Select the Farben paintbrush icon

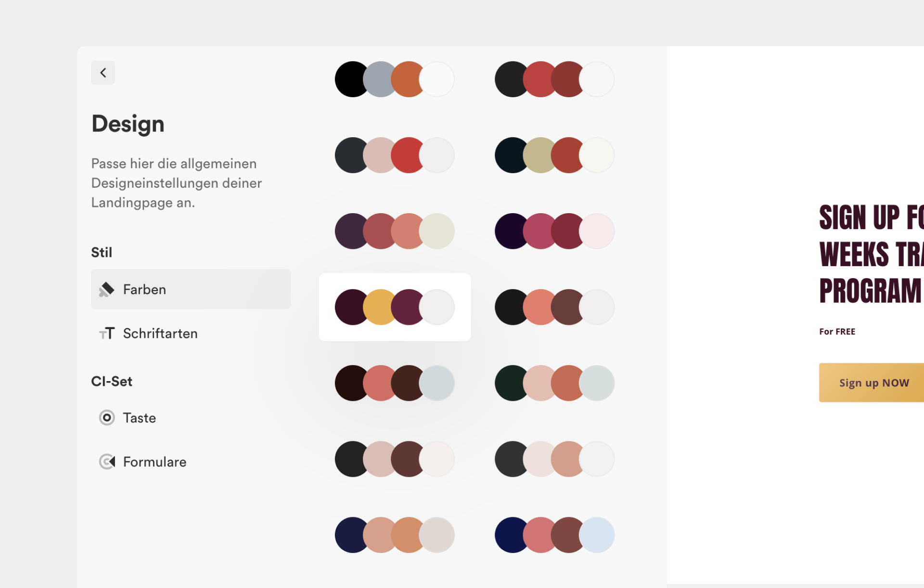click(x=107, y=289)
